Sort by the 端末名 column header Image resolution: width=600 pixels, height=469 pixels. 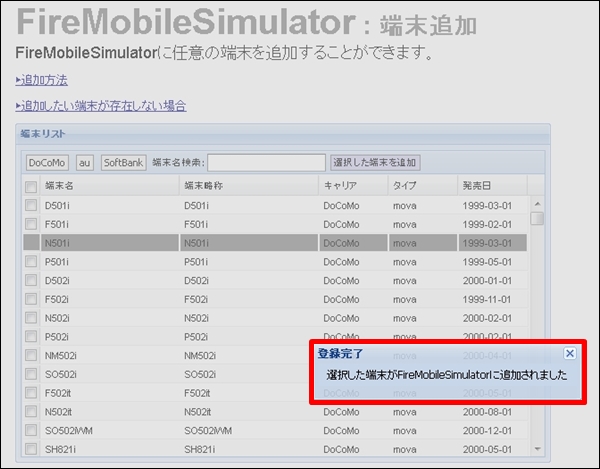(109, 186)
